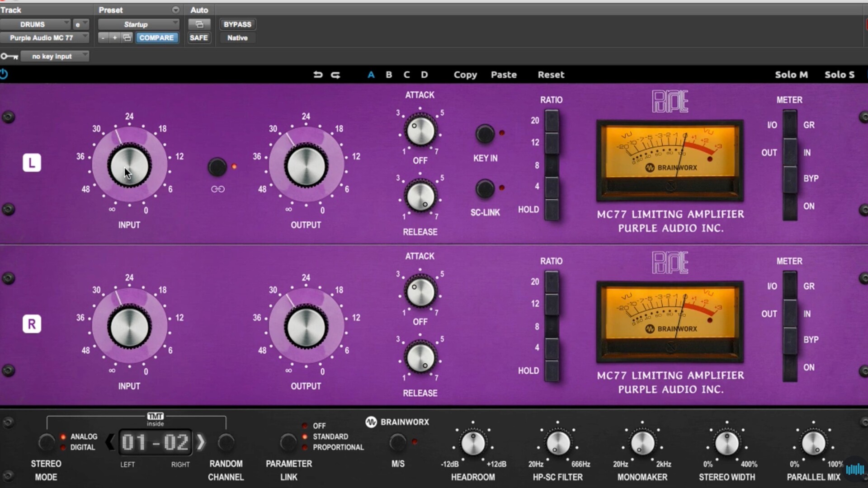Click the right channel VU meter
This screenshot has width=868, height=488.
pyautogui.click(x=670, y=321)
